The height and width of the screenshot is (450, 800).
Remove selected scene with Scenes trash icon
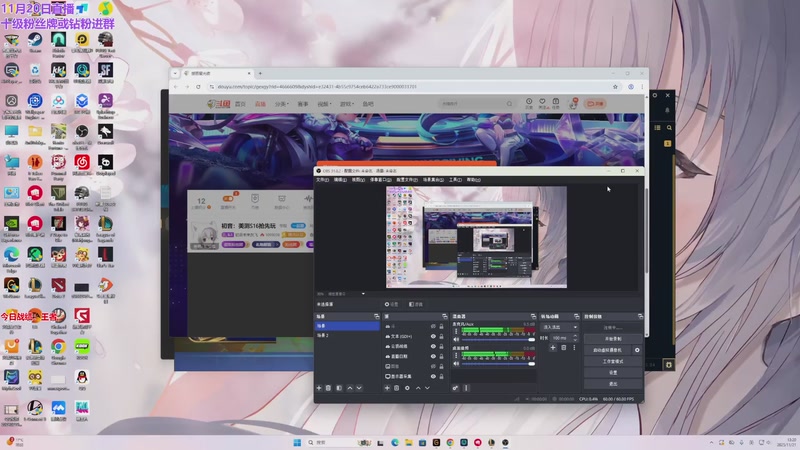pos(329,388)
